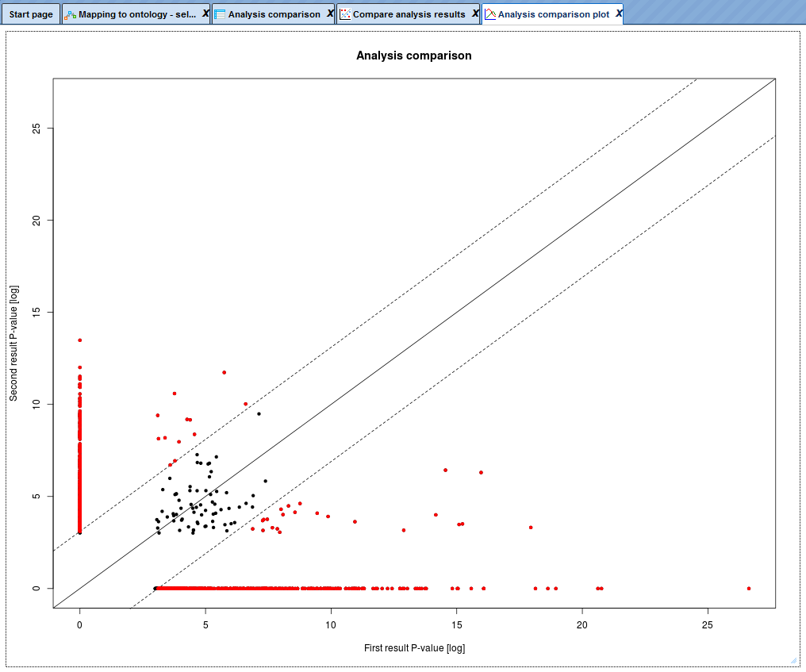Viewport: 806px width, 672px height.
Task: Switch to the Start page tab
Action: tap(31, 14)
